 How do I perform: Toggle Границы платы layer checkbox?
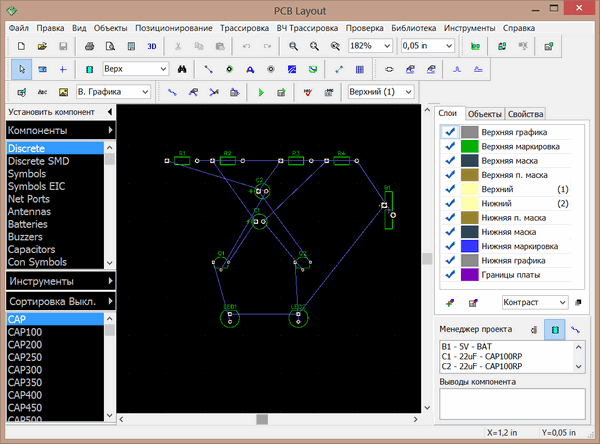(x=450, y=274)
